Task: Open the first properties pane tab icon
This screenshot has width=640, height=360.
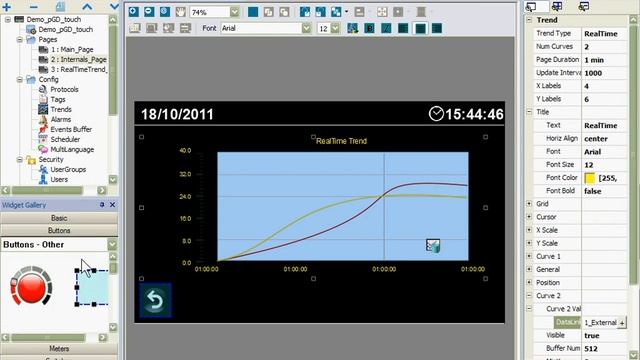Action: [531, 7]
